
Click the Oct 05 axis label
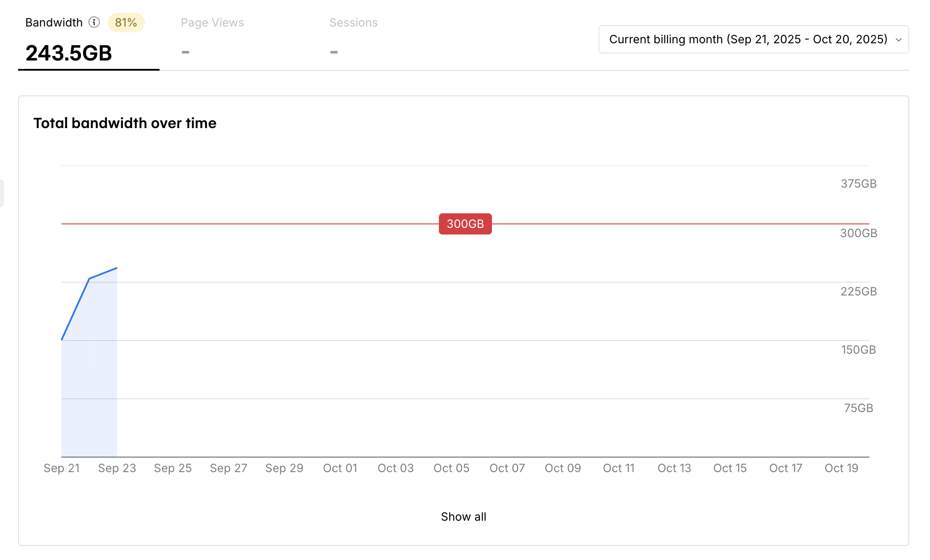(x=451, y=468)
